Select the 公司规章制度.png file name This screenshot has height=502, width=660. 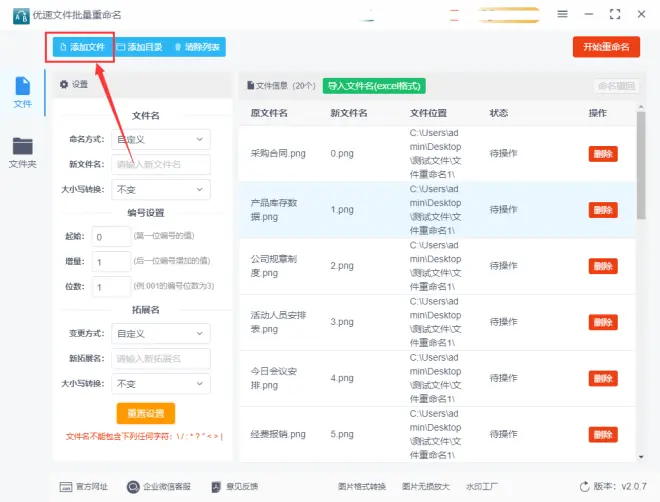click(x=274, y=266)
